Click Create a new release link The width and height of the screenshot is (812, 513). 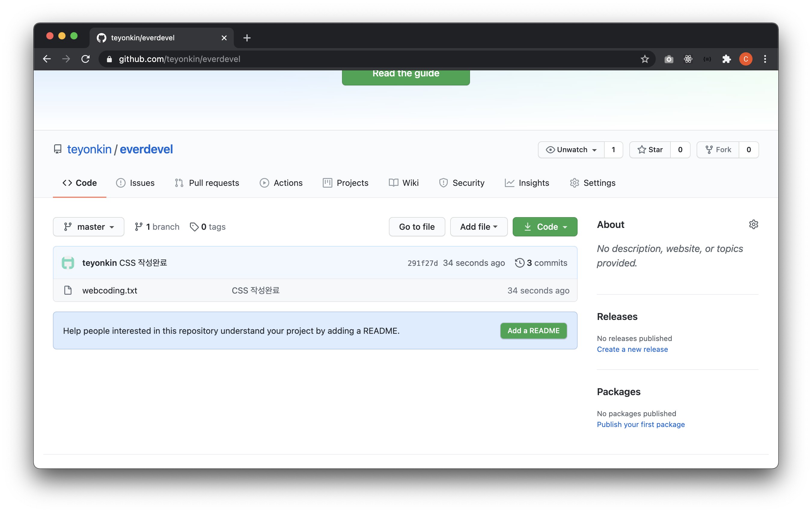632,349
